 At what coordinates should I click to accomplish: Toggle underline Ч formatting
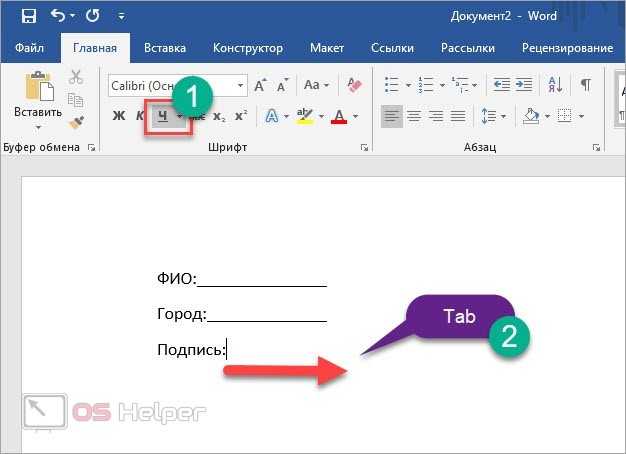coord(162,116)
